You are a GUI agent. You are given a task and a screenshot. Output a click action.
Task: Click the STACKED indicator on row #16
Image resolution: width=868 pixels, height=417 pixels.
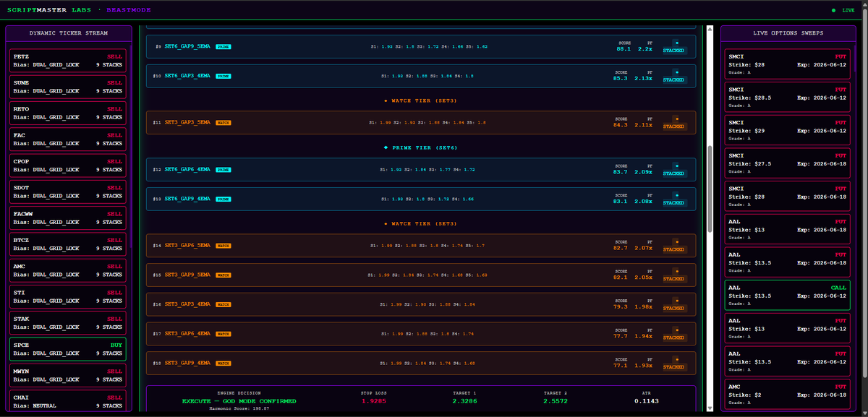click(x=673, y=304)
